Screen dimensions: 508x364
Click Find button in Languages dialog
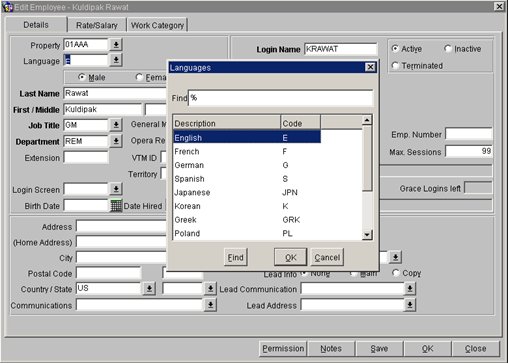pos(235,257)
